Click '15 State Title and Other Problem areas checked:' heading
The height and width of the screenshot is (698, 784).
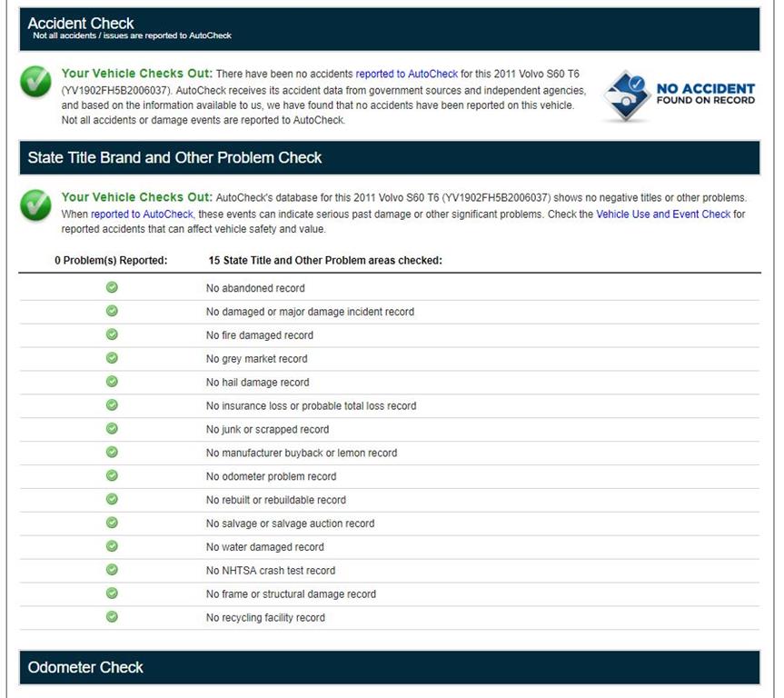tap(325, 261)
